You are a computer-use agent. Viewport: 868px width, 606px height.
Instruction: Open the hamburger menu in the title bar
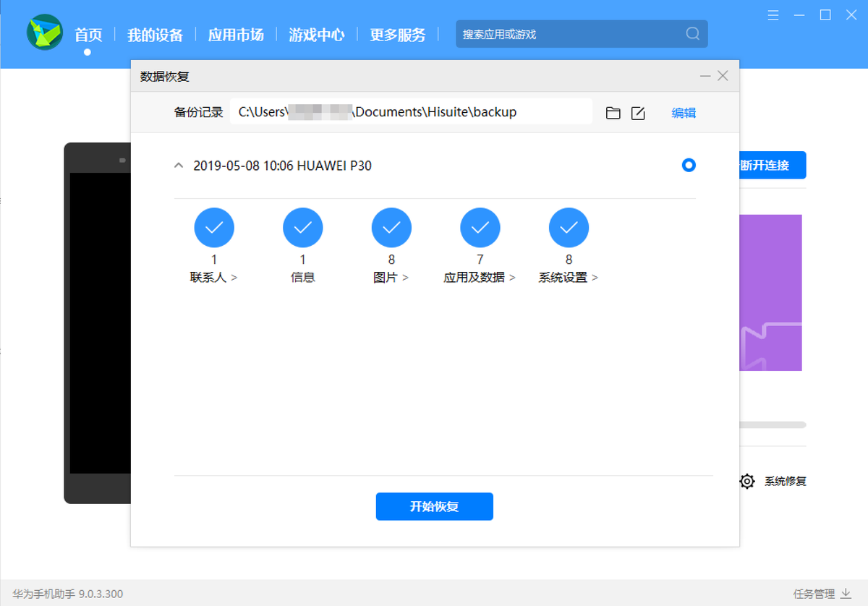click(773, 14)
